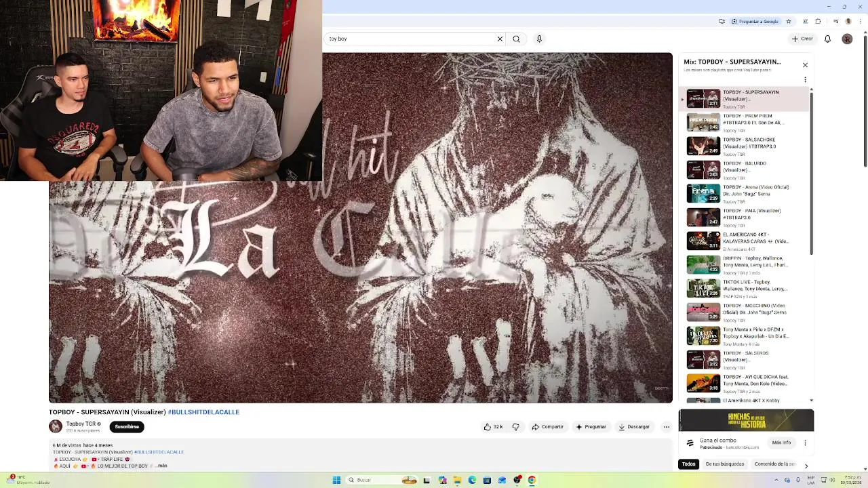This screenshot has width=868, height=488.
Task: Close the Mix playlist panel
Action: coord(805,65)
